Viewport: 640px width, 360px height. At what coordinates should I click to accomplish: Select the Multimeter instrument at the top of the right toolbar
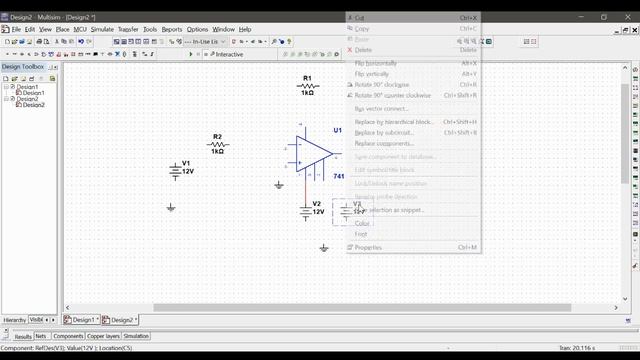point(635,70)
